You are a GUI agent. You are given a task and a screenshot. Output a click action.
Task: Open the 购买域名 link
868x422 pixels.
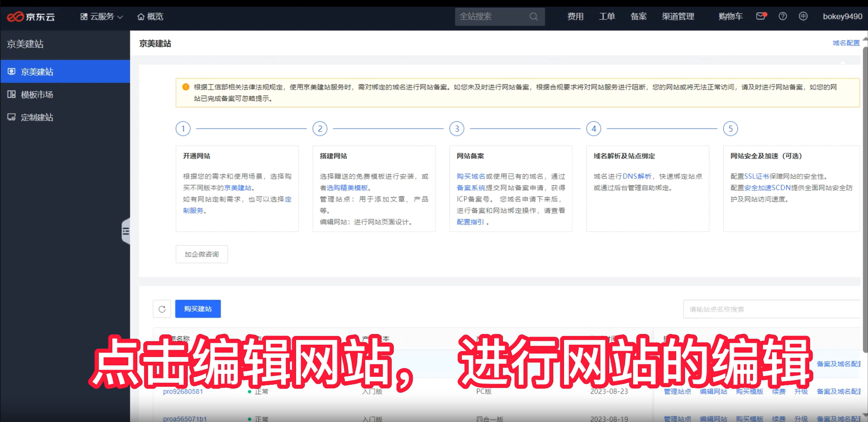point(470,177)
